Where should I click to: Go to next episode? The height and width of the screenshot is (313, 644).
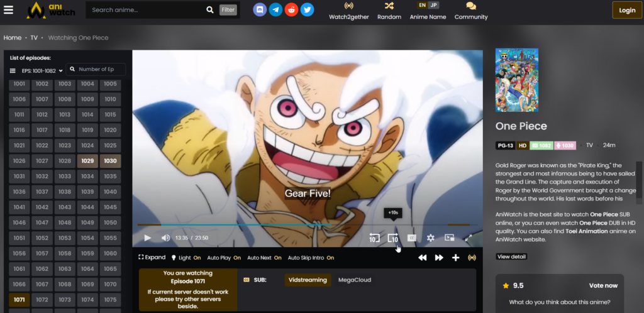pos(439,258)
